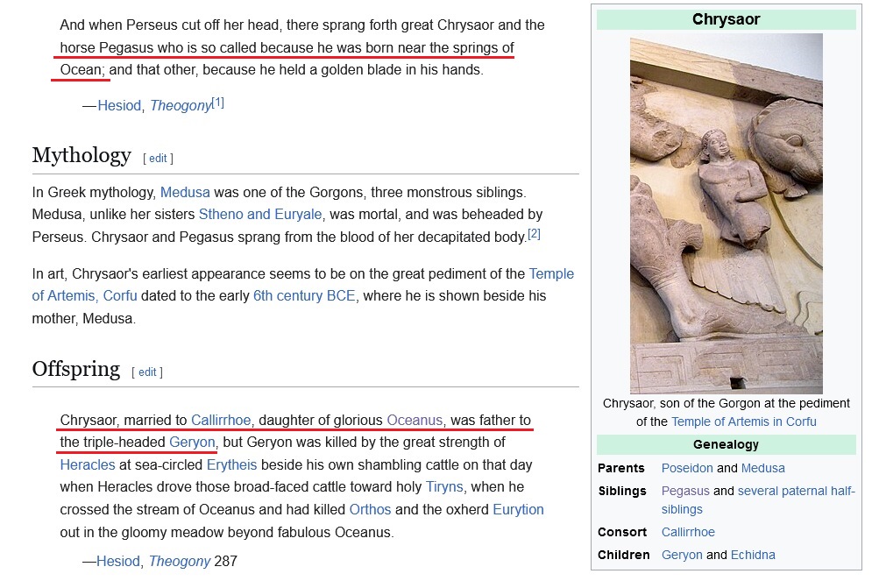
Task: Open the Medusa link in Mythology paragraph
Action: point(185,192)
